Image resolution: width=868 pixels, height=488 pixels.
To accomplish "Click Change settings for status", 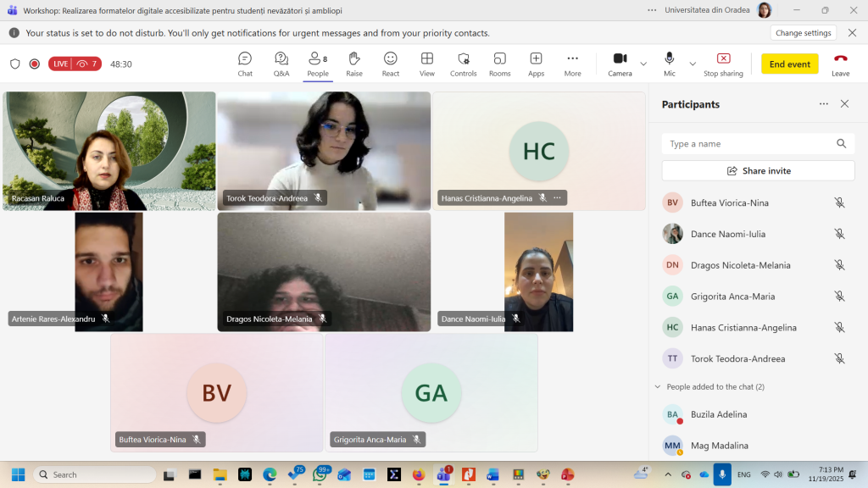I will 803,33.
